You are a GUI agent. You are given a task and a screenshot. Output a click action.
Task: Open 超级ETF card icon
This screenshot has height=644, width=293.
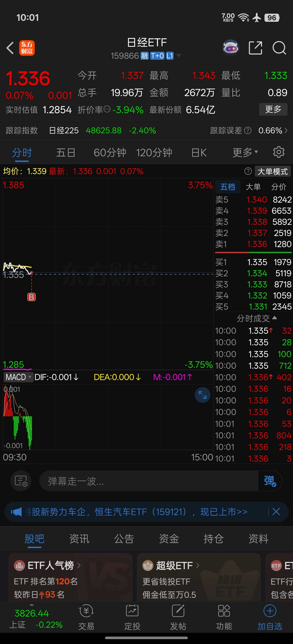pyautogui.click(x=148, y=565)
